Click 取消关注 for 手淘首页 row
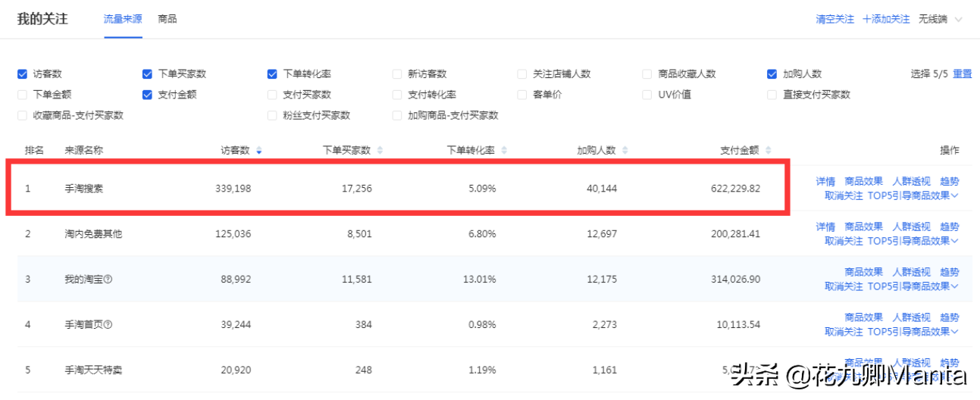 [x=844, y=332]
